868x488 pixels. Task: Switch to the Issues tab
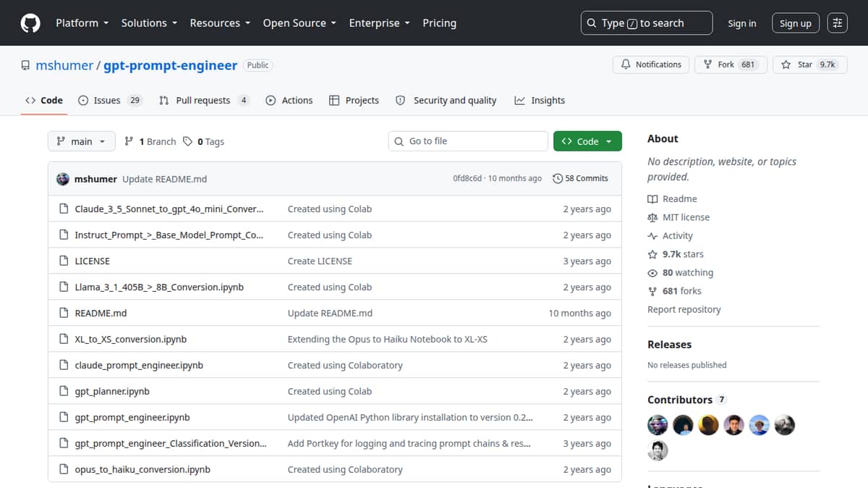[x=110, y=101]
